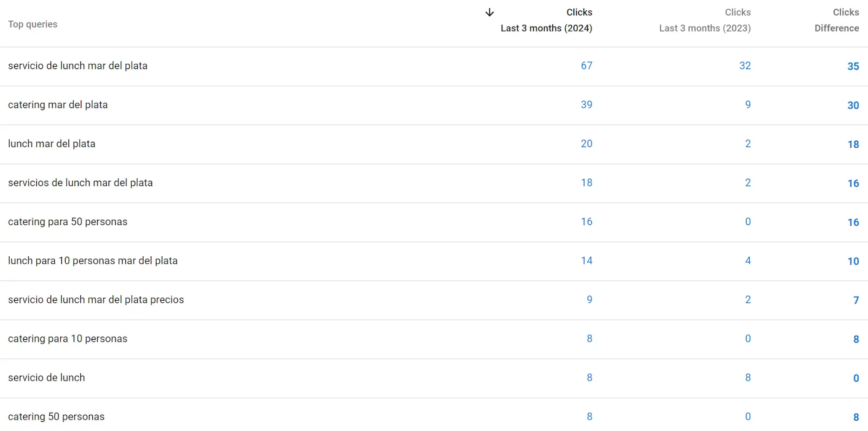The width and height of the screenshot is (868, 431).
Task: Sort by Clicks Last 3 months (2023) column
Action: [x=705, y=20]
